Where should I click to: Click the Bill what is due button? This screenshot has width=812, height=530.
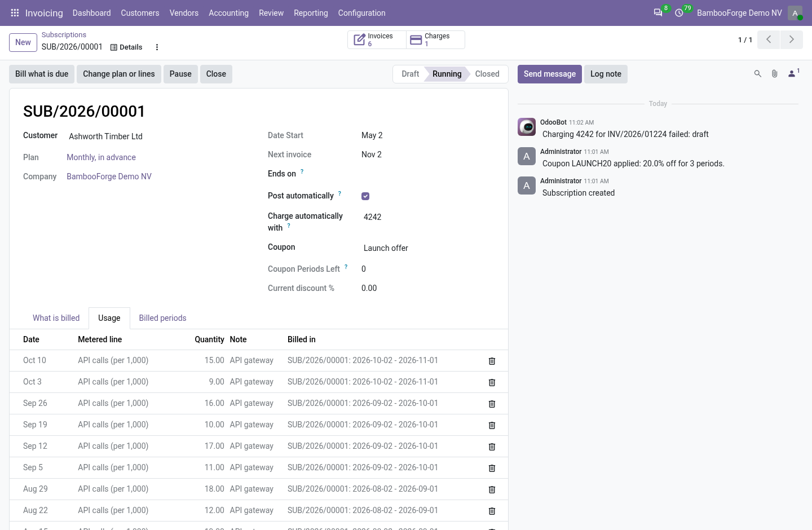[x=42, y=74]
